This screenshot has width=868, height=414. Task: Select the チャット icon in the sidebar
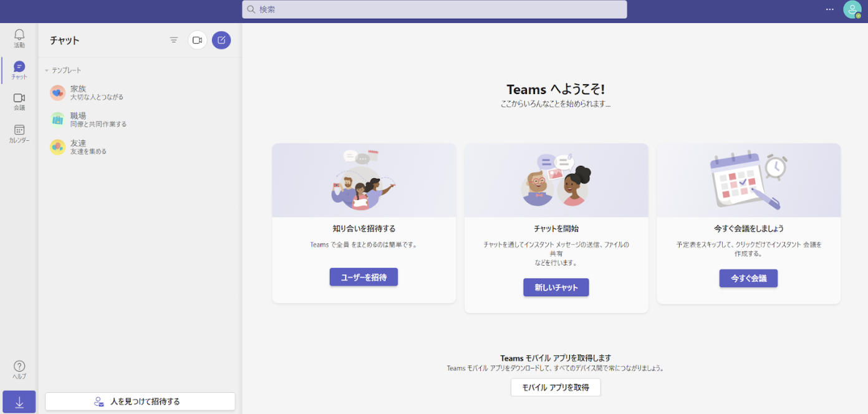19,66
